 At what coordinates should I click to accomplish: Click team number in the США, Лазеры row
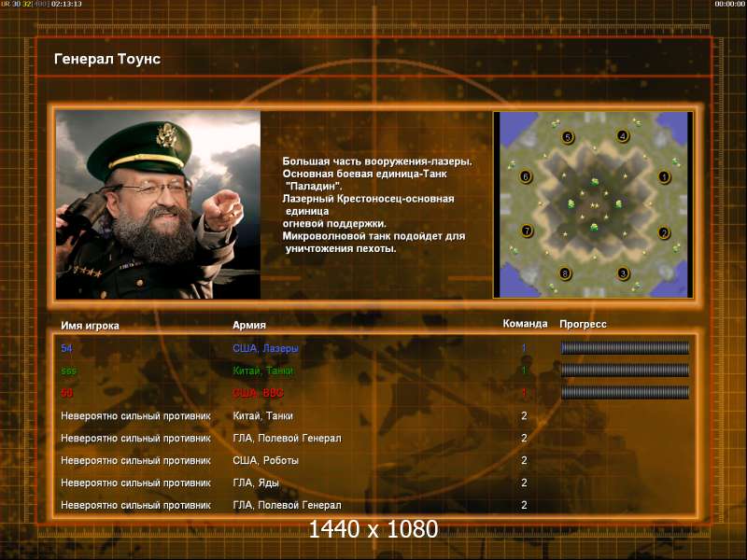click(x=524, y=348)
